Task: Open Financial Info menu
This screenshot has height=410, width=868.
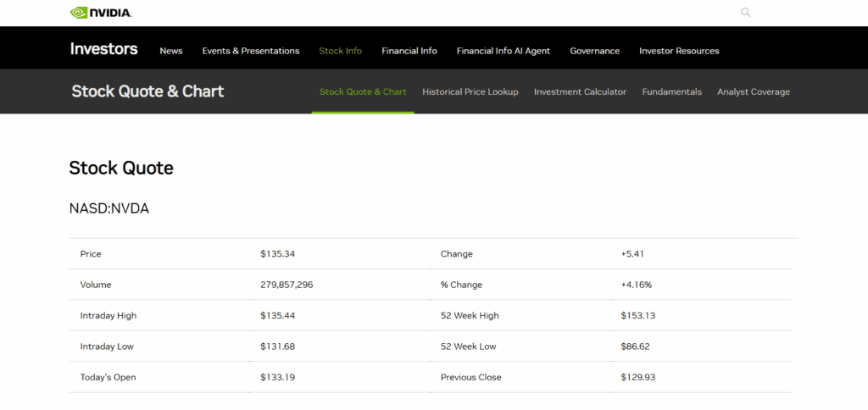Action: coord(409,51)
